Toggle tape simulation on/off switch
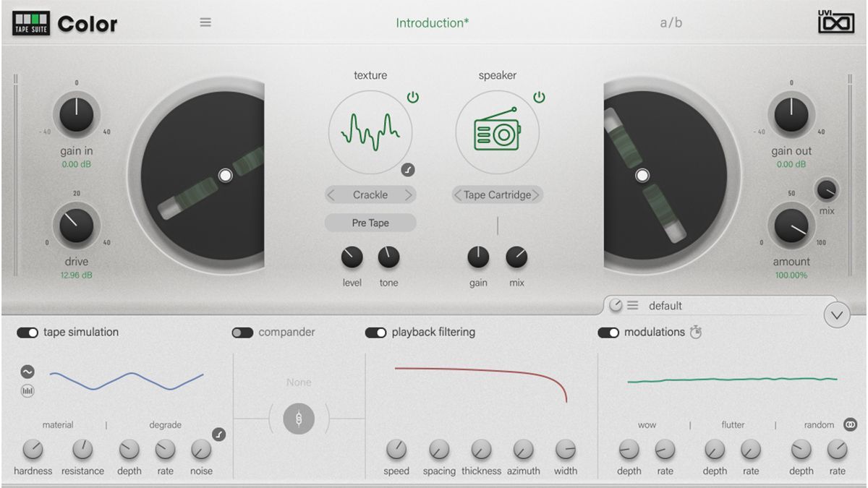 click(28, 333)
